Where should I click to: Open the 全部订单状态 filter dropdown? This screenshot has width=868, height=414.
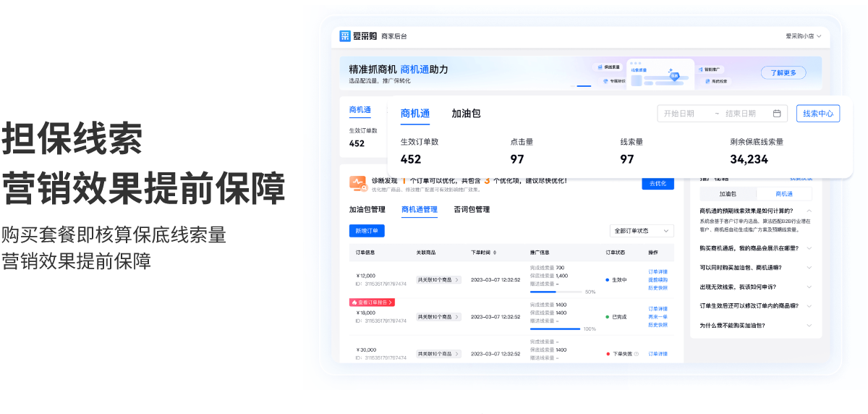(642, 231)
